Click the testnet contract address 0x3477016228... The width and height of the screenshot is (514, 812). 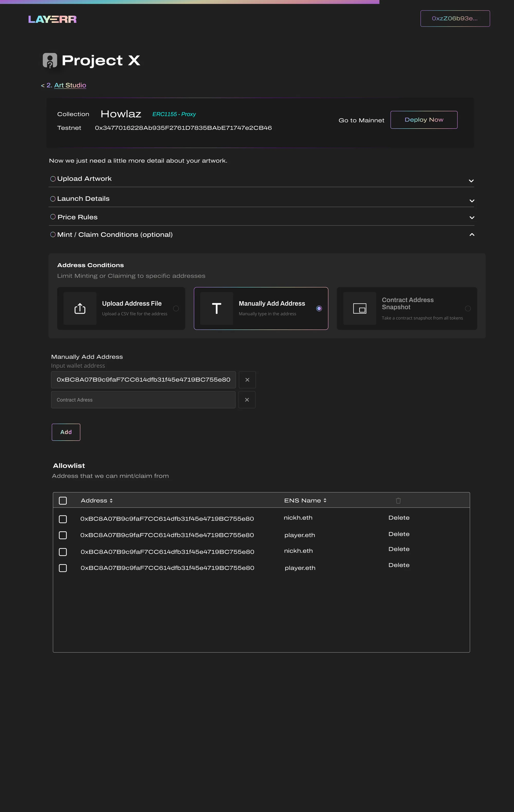click(183, 128)
